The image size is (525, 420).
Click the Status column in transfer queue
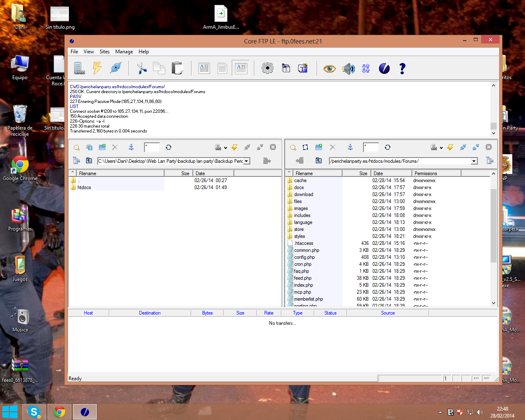point(330,313)
